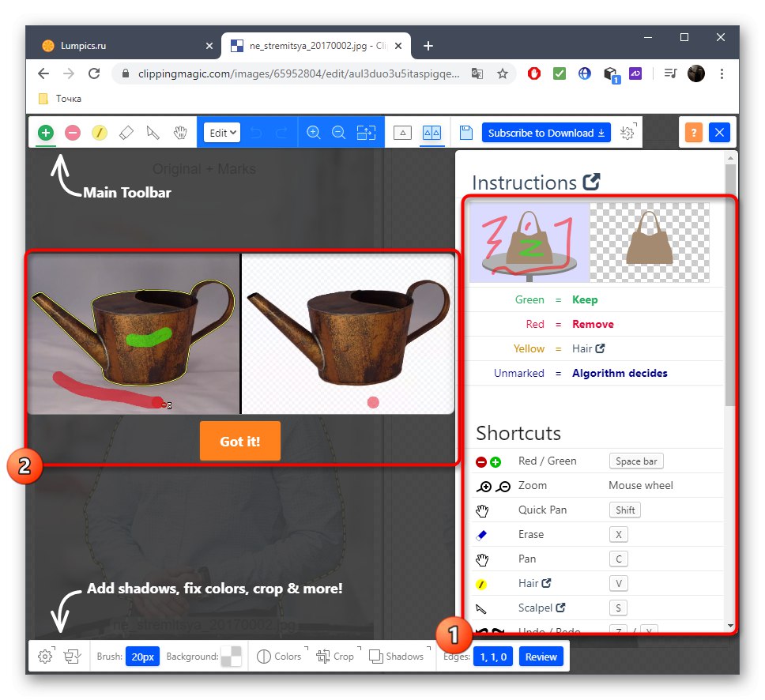Open the Edit dropdown menu

click(222, 133)
